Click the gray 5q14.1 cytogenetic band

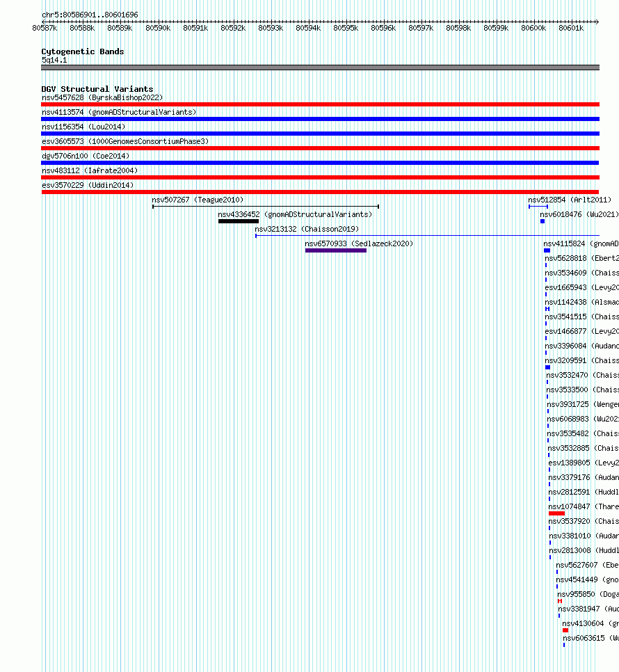pos(321,67)
